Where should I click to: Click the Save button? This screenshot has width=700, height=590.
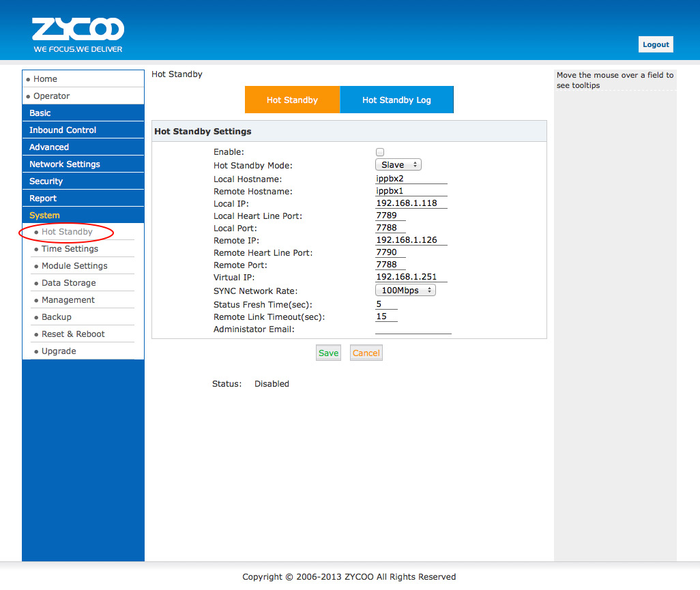[x=328, y=353]
